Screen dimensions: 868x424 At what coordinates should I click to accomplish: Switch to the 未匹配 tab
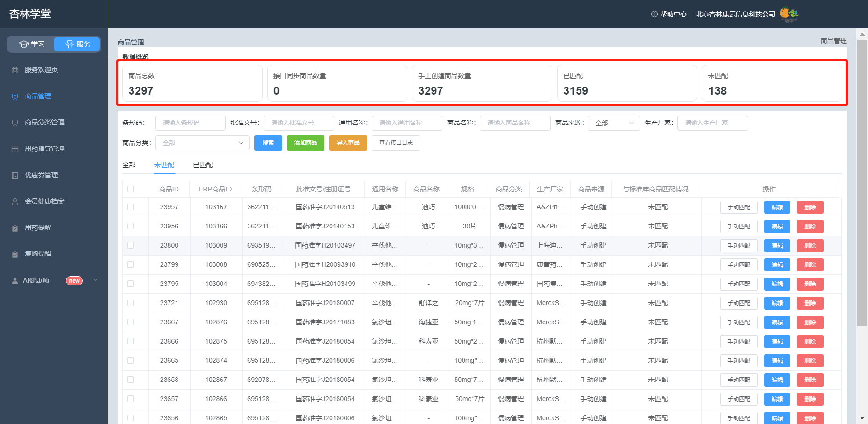[x=164, y=165]
